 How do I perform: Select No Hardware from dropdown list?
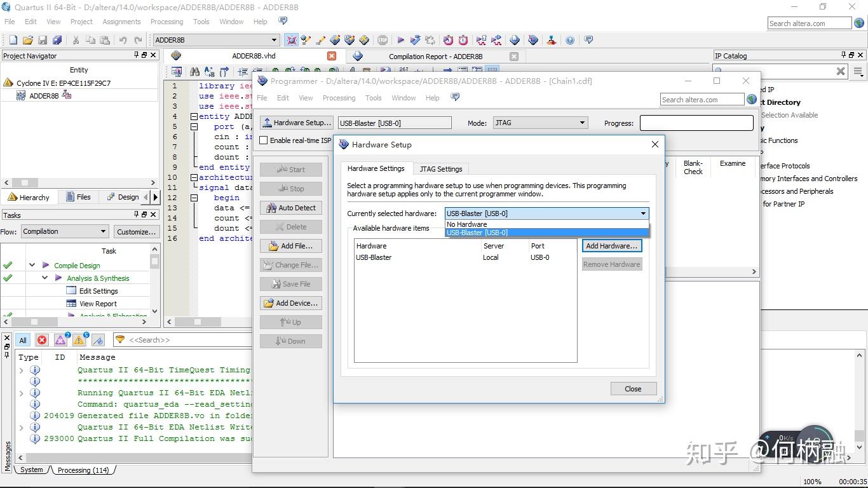467,224
